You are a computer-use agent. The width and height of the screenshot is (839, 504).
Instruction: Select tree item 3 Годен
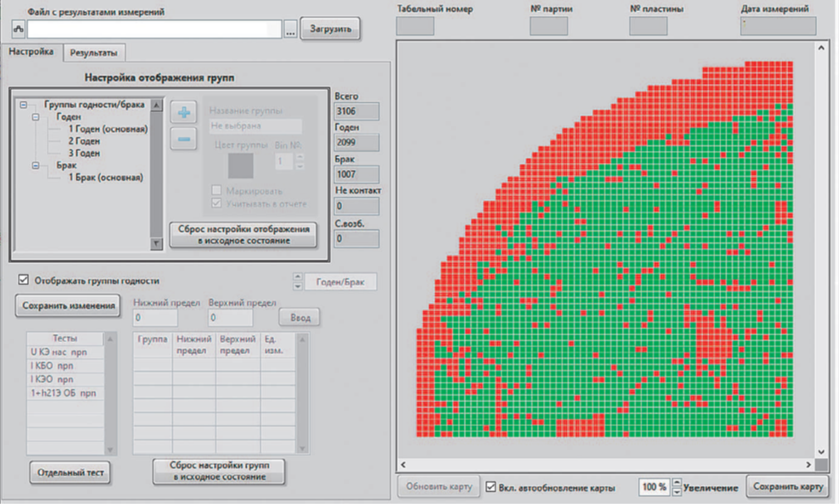84,154
